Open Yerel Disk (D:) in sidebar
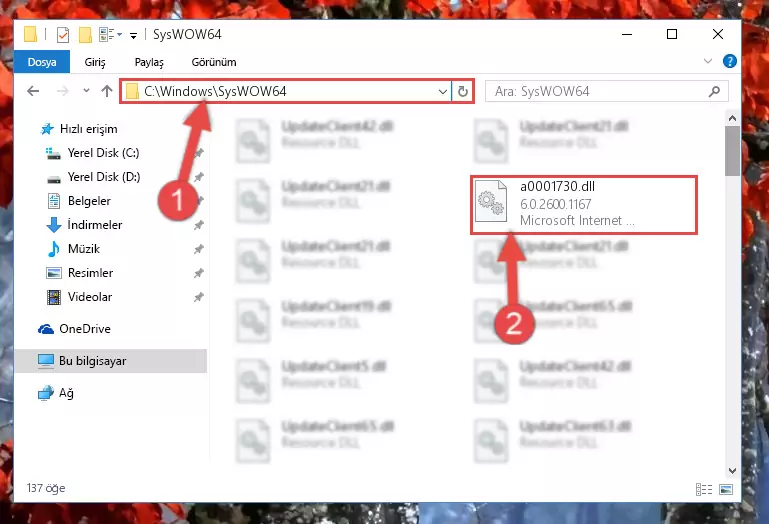 (93, 177)
